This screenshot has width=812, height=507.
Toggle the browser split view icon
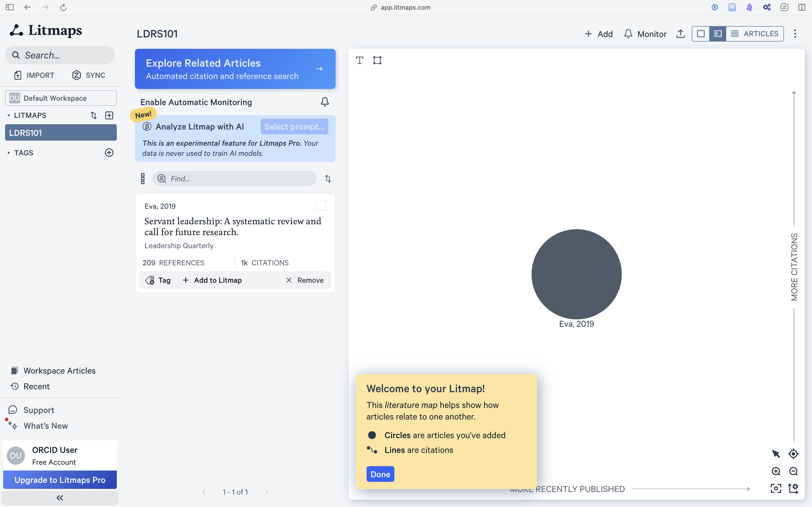pos(802,7)
